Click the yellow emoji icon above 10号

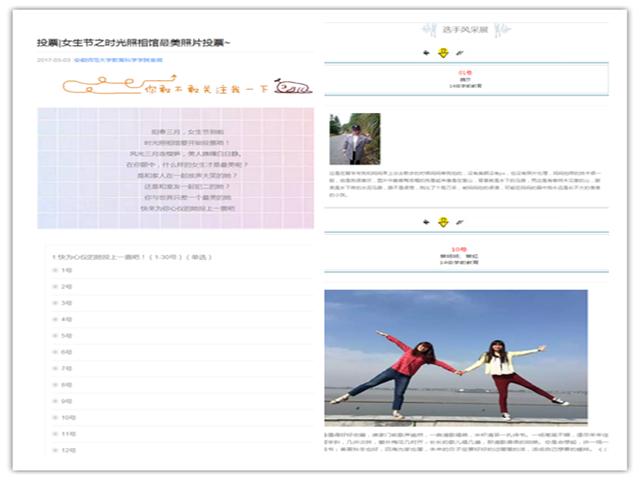click(443, 222)
